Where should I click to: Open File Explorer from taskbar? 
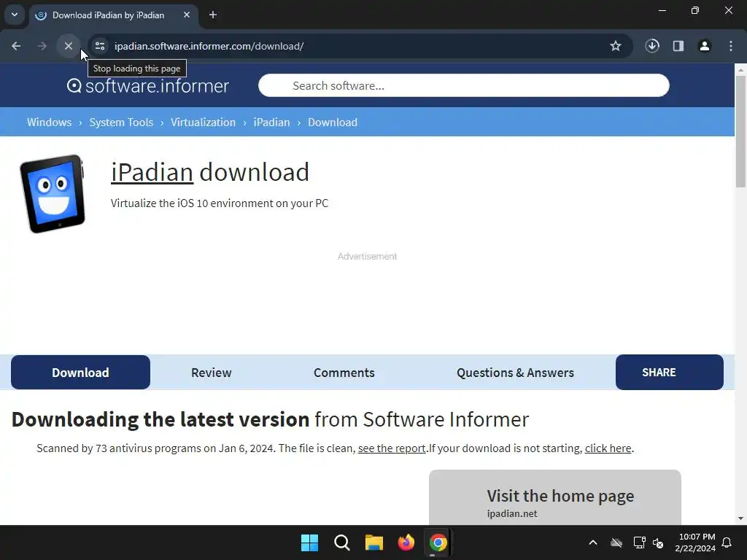coord(374,542)
